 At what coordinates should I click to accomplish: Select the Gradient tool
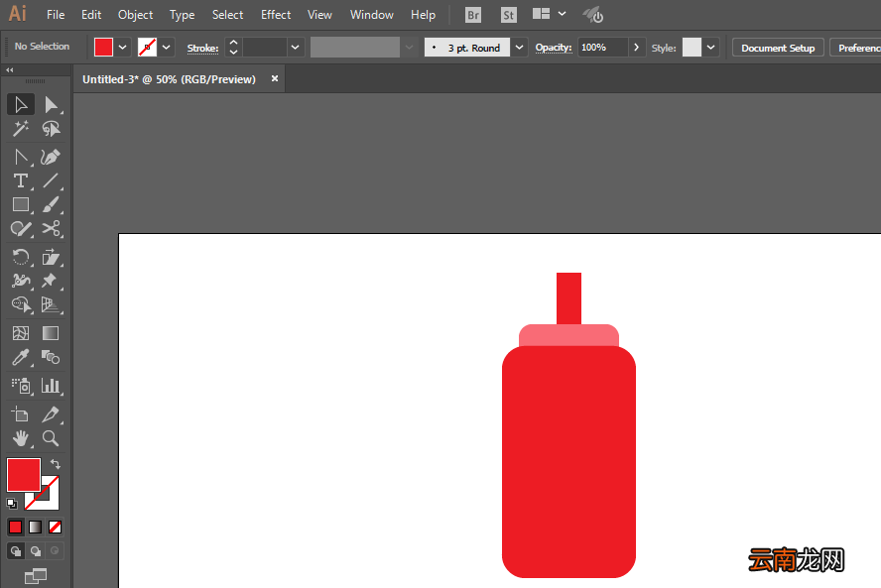point(51,333)
